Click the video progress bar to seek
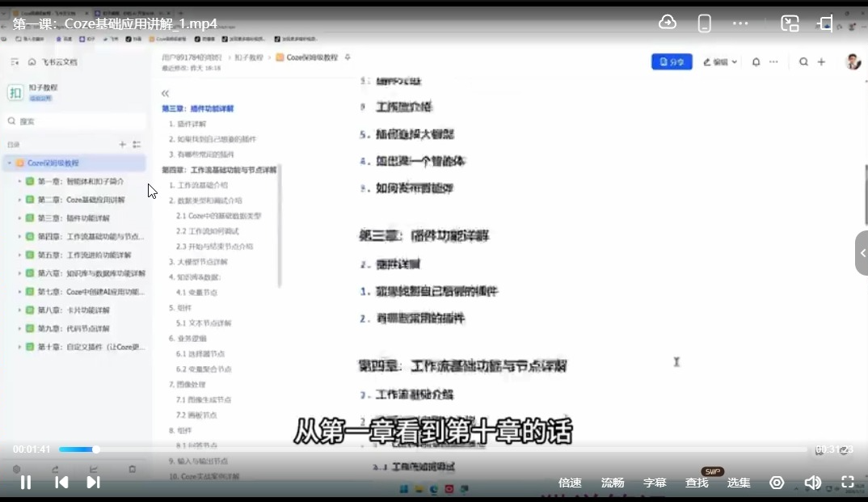This screenshot has height=502, width=868. [x=404, y=449]
